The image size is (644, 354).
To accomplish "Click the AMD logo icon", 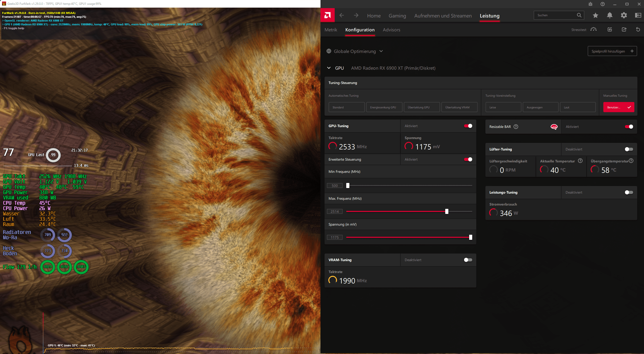I will [x=328, y=15].
